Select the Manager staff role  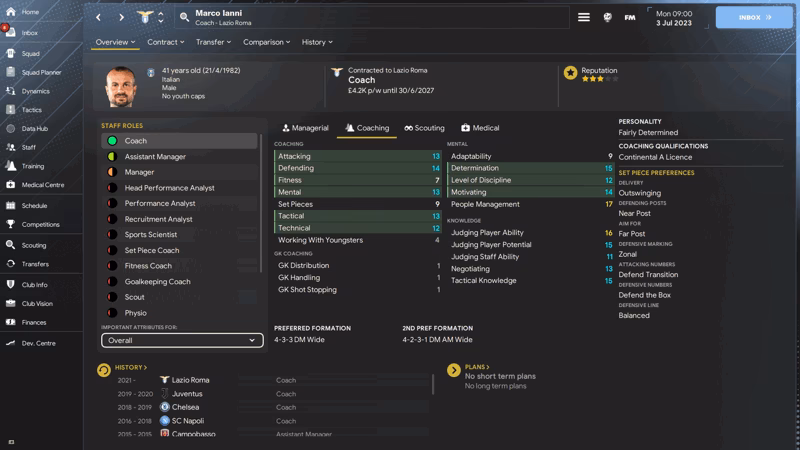click(x=179, y=172)
